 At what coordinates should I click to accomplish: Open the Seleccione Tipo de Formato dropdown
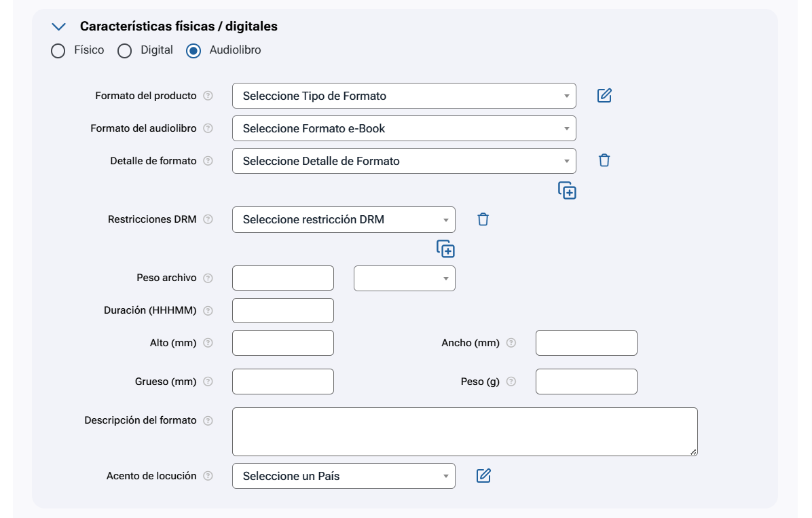point(404,96)
